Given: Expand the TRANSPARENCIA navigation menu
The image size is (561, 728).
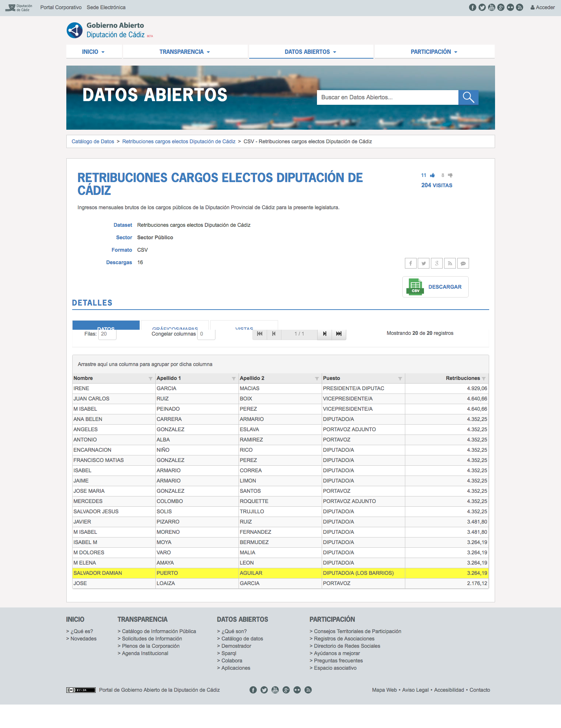Looking at the screenshot, I should [185, 52].
